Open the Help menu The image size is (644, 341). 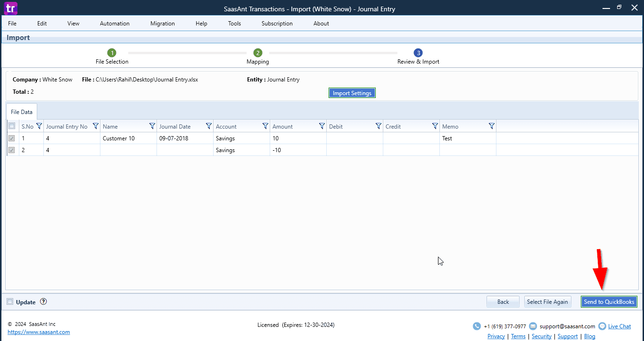coord(201,23)
